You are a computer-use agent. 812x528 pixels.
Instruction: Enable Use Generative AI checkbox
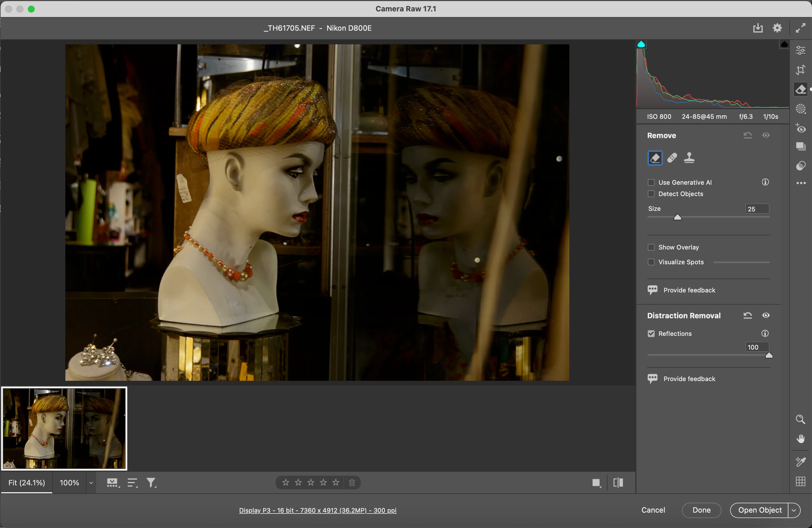click(651, 182)
